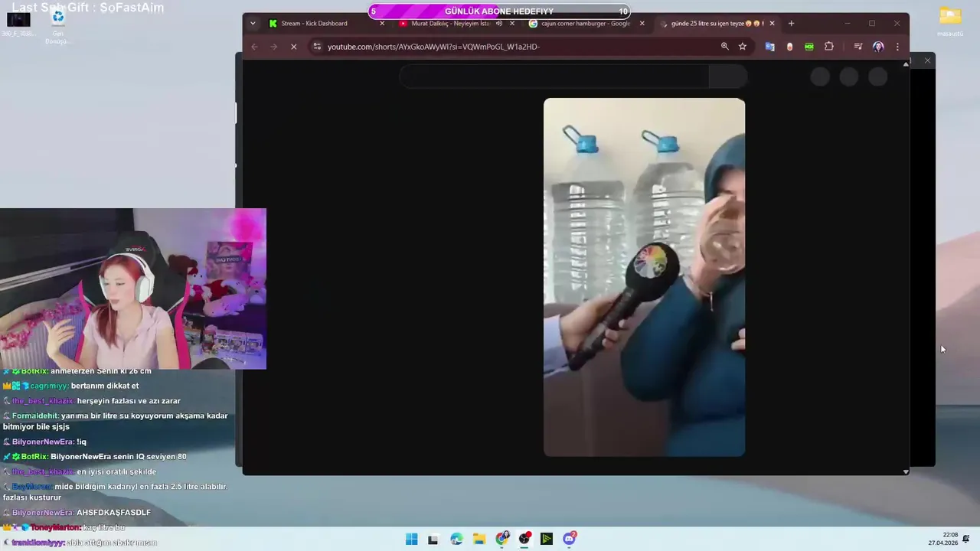Screen dimensions: 980x551
Task: Switch to Chrome on the taskbar
Action: coord(501,539)
